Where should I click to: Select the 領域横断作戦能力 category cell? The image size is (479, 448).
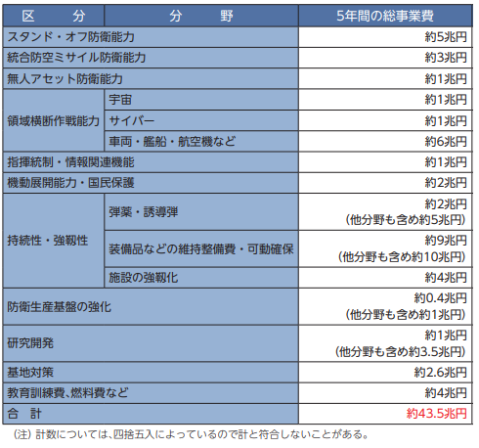[x=54, y=120]
